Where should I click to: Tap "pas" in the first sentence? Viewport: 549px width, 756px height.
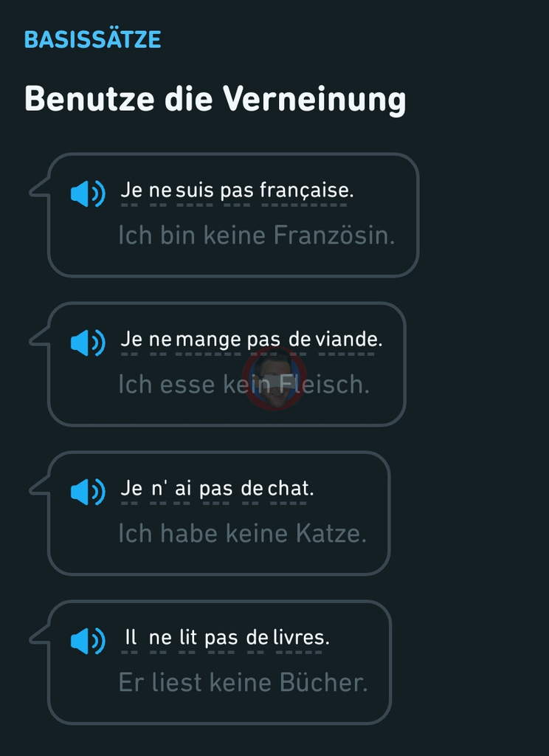pyautogui.click(x=237, y=191)
